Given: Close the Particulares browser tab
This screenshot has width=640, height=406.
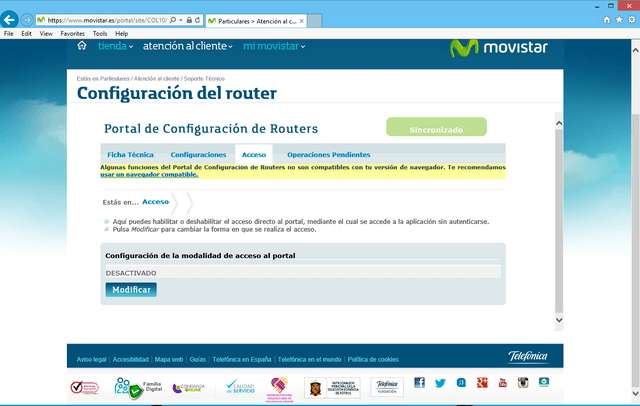Looking at the screenshot, I should tap(302, 21).
